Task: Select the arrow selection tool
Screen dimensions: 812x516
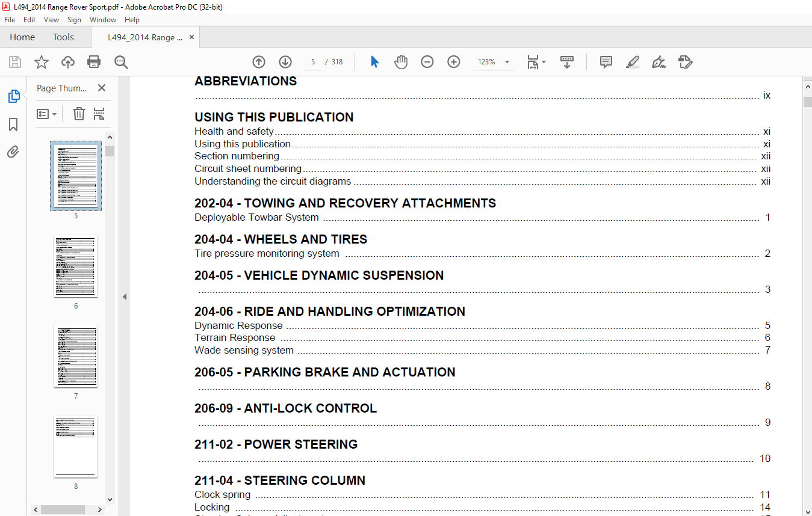Action: (374, 62)
